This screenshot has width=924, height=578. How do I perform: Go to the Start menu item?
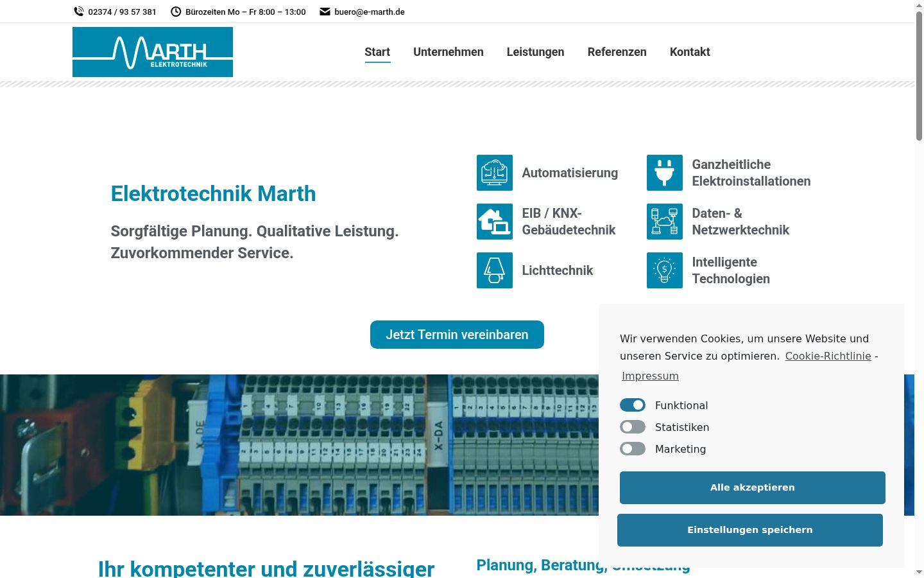click(x=377, y=52)
